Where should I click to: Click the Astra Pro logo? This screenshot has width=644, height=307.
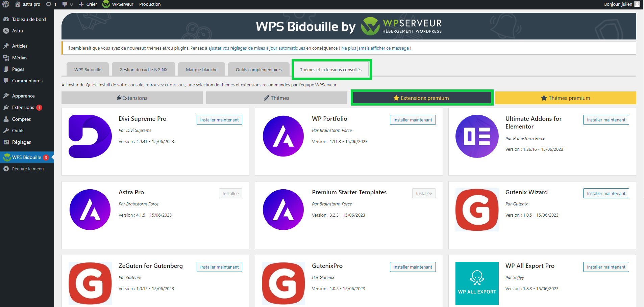click(x=90, y=210)
